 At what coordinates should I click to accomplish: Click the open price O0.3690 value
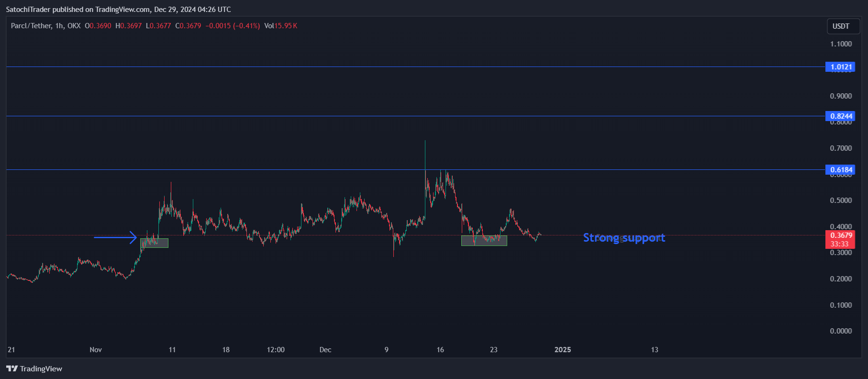[98, 26]
